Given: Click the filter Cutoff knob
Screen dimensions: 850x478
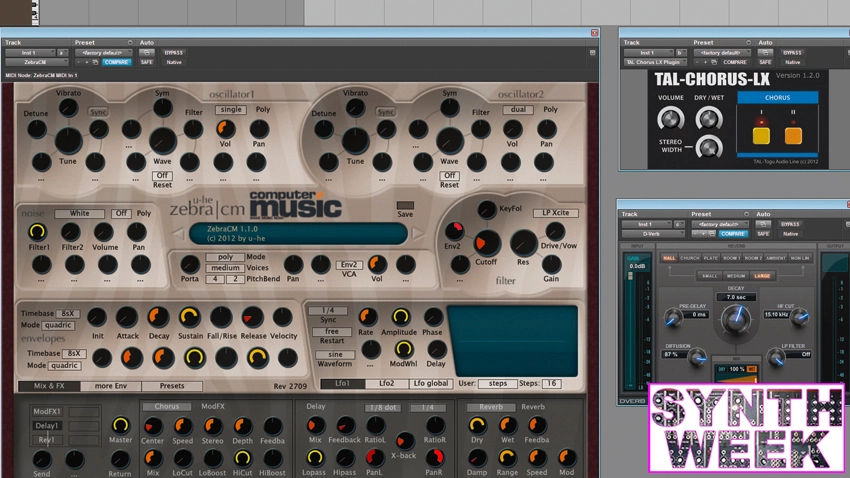Looking at the screenshot, I should tap(486, 243).
